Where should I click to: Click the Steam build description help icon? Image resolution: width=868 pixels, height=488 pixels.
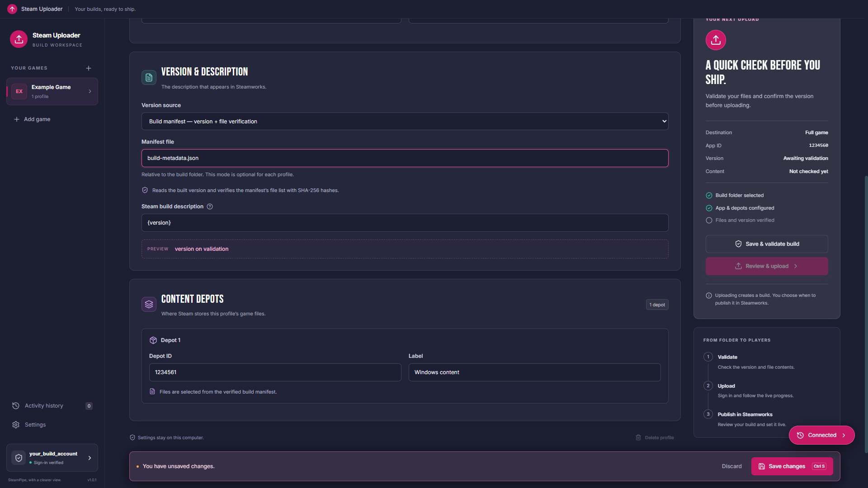210,206
